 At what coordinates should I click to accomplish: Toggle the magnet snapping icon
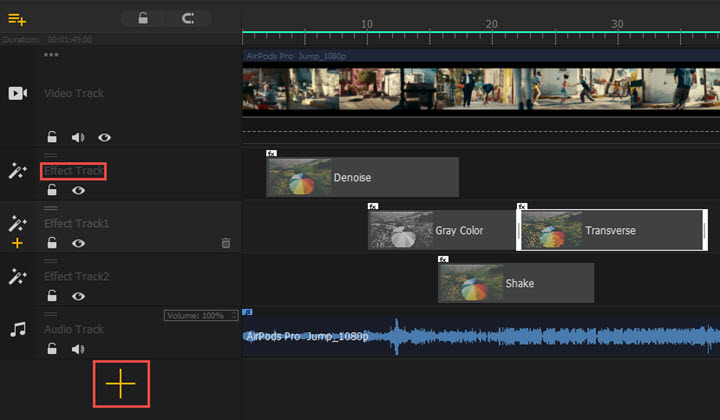point(188,18)
